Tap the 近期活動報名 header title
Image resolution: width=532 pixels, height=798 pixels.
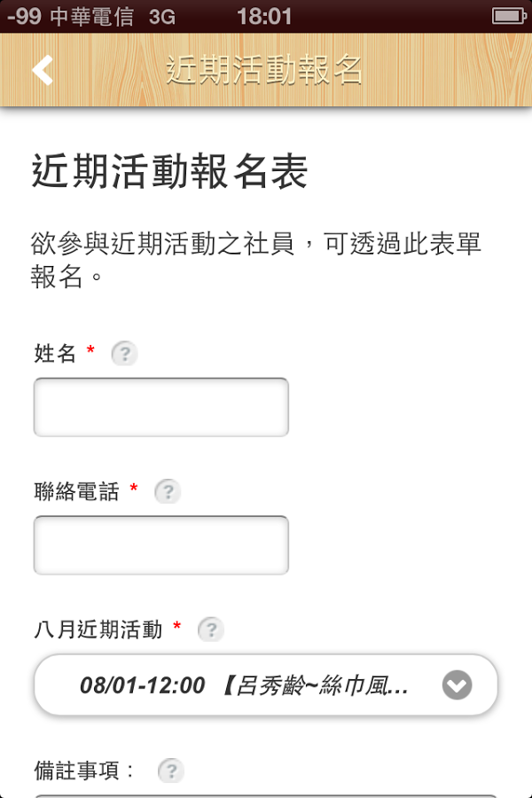pos(264,70)
